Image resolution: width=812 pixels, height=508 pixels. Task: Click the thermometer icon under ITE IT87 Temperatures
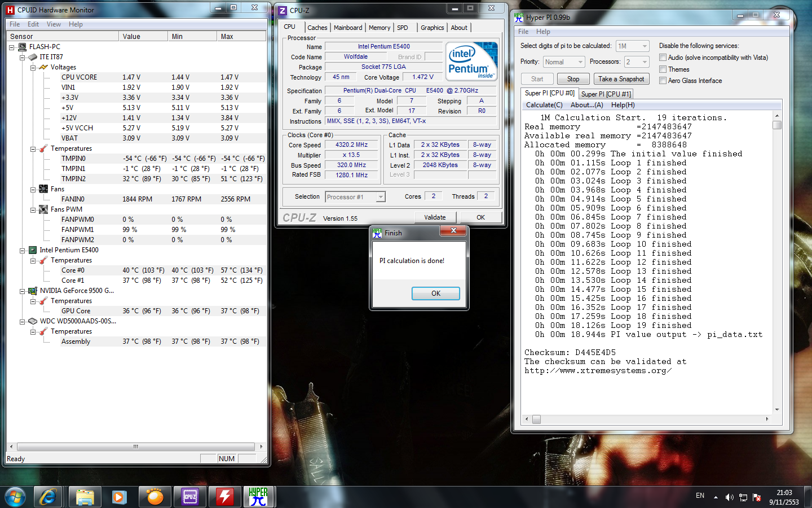pyautogui.click(x=43, y=148)
